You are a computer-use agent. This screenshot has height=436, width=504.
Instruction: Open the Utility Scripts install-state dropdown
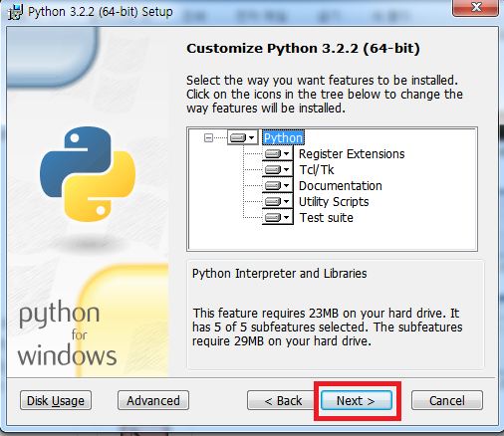point(277,201)
